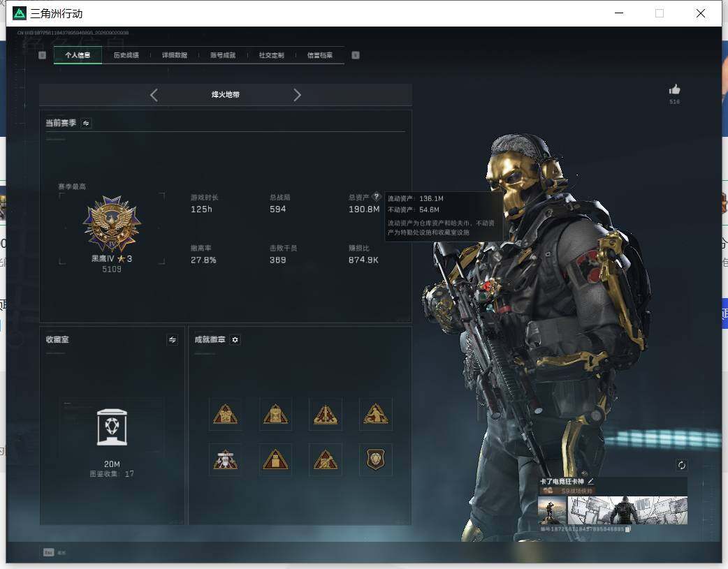Click the rotate character refresh icon
This screenshot has width=728, height=569.
tap(682, 465)
